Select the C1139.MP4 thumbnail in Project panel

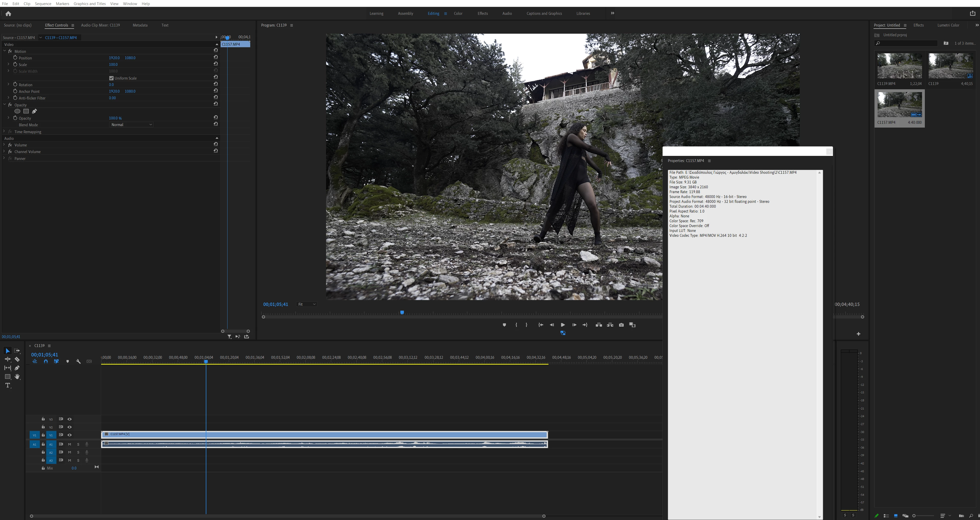click(x=899, y=66)
